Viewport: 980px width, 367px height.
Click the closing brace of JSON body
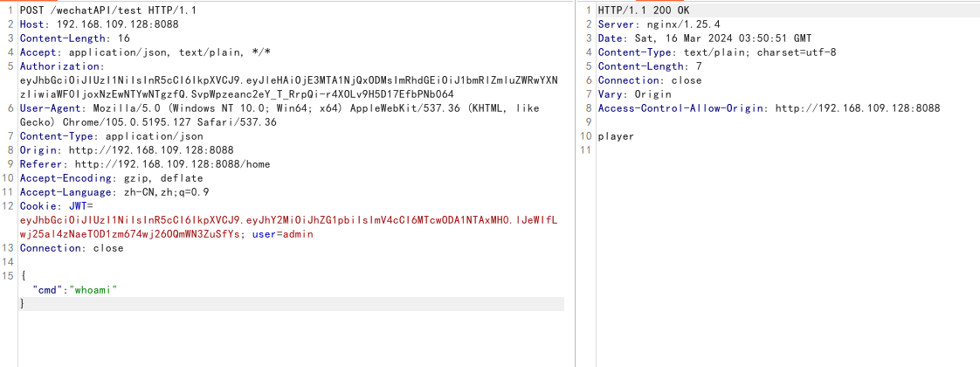(22, 304)
